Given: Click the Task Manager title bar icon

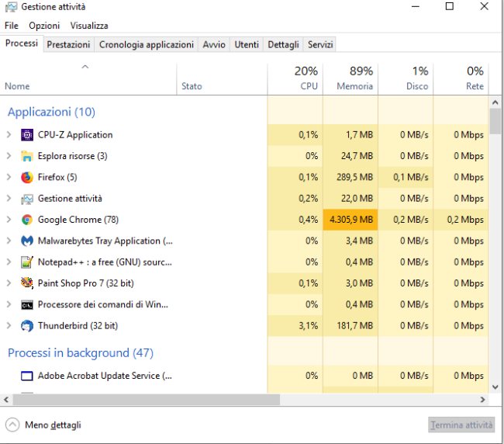Looking at the screenshot, I should pos(11,7).
